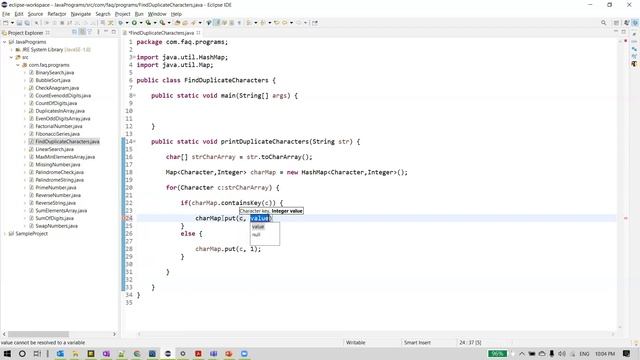The width and height of the screenshot is (640, 360).
Task: Click the Cortana search circle on taskbar
Action: (x=22, y=354)
